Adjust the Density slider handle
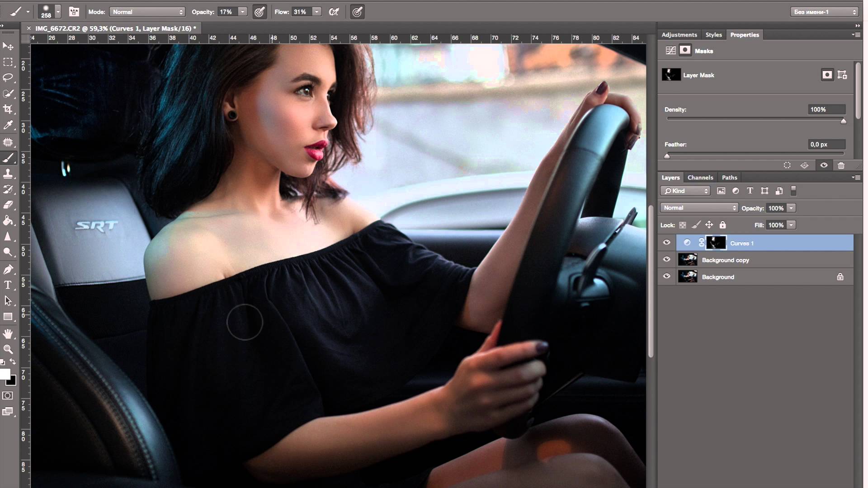The width and height of the screenshot is (868, 488). tap(843, 121)
